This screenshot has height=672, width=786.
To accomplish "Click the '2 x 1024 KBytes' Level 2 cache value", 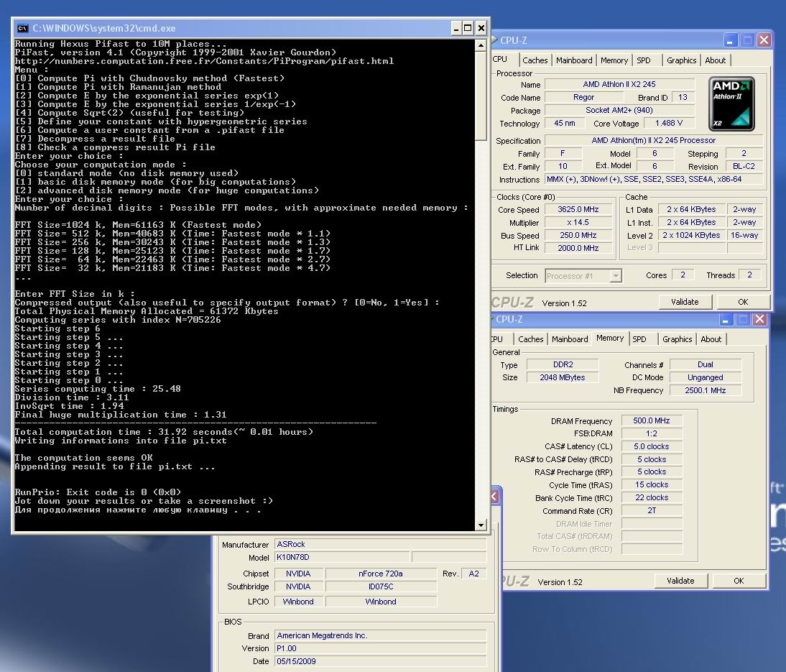I will click(691, 235).
